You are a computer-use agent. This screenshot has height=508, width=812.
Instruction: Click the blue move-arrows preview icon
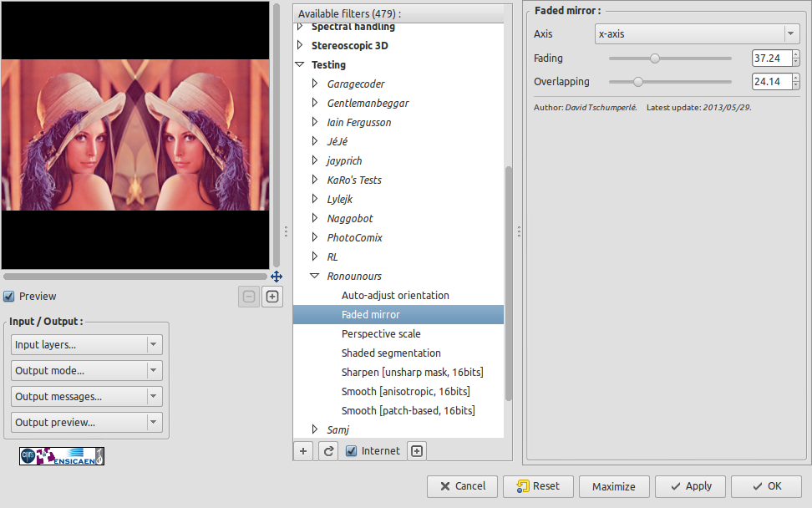[277, 277]
